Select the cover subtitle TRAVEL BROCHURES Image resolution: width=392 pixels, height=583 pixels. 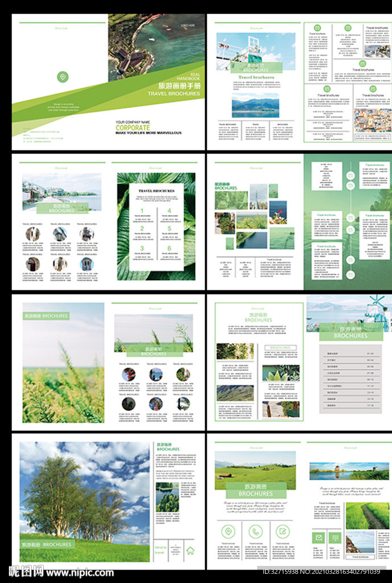[x=174, y=94]
